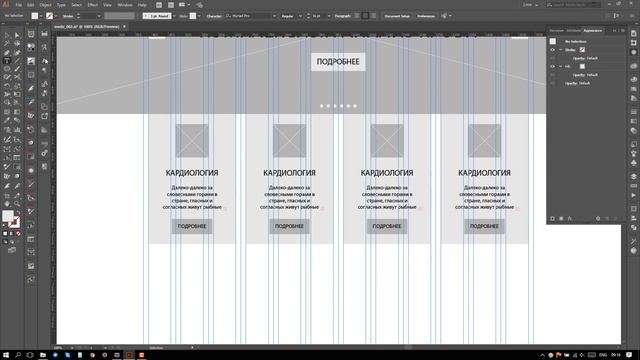
Task: Open the File menu
Action: [x=19, y=5]
